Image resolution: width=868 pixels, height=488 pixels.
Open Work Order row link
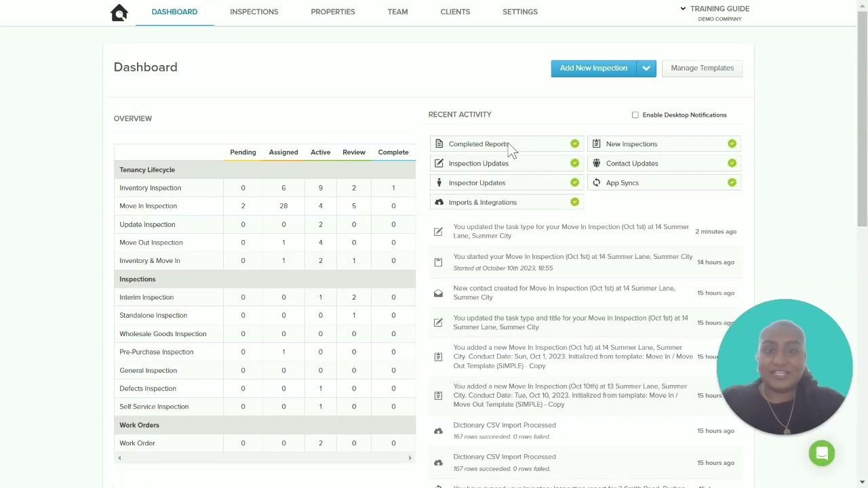[137, 443]
